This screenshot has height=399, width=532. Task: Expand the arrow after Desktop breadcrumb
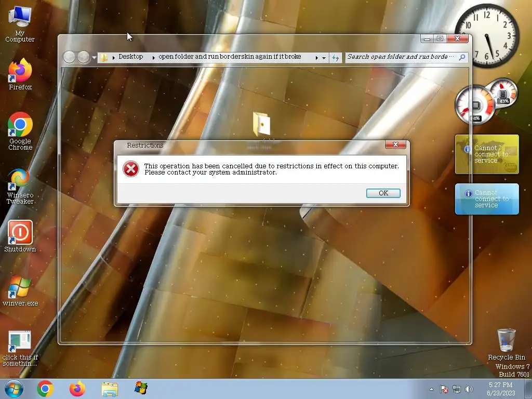click(x=153, y=57)
